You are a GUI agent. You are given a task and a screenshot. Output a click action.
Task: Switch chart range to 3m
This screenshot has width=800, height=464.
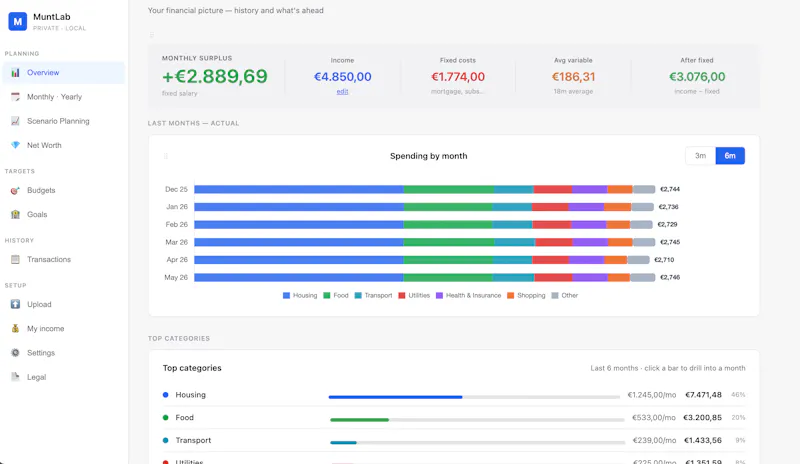coord(700,156)
